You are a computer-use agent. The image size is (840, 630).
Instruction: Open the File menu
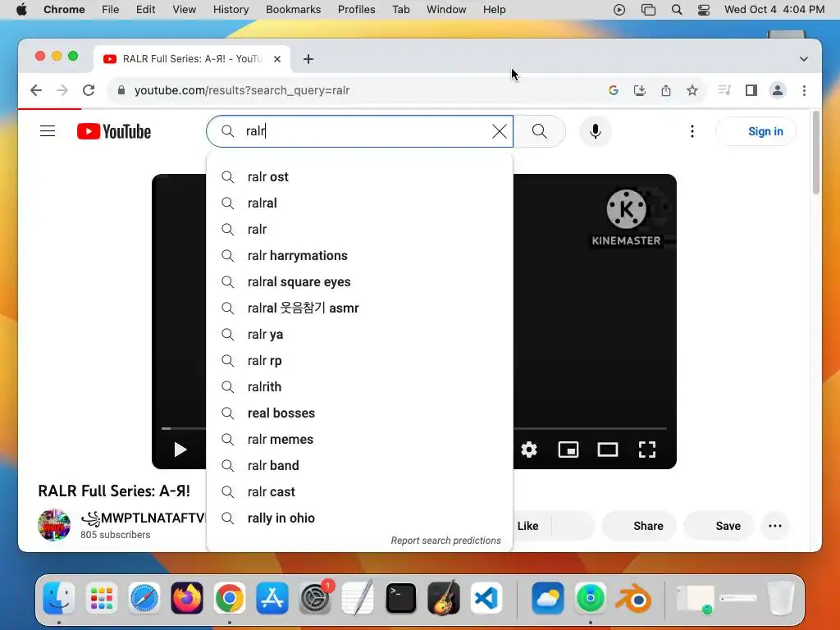[111, 10]
